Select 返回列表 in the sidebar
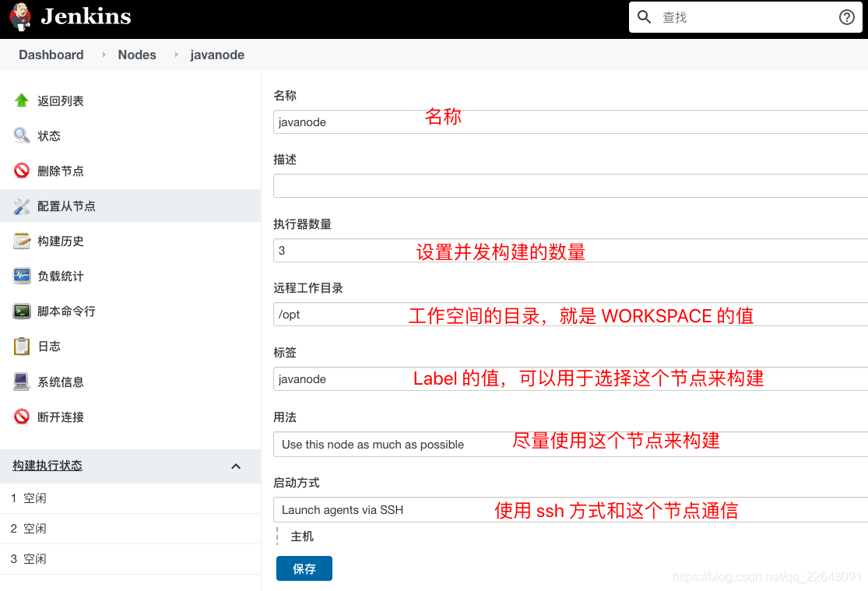Screen dimensions: 868x591 pyautogui.click(x=61, y=100)
